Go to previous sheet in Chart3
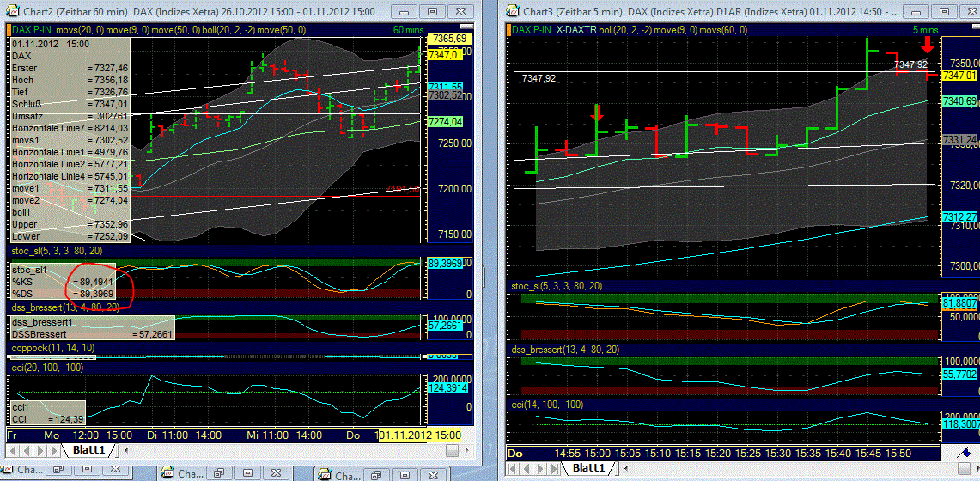 coord(526,466)
